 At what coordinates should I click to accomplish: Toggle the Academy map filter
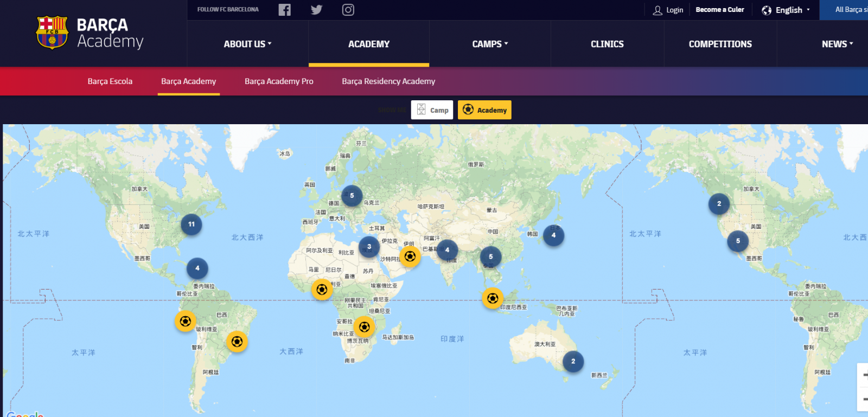(484, 110)
